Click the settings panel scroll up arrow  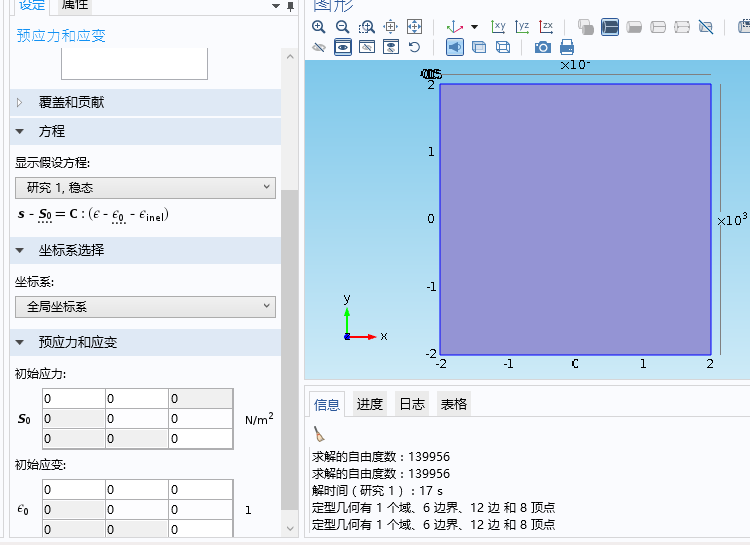290,56
